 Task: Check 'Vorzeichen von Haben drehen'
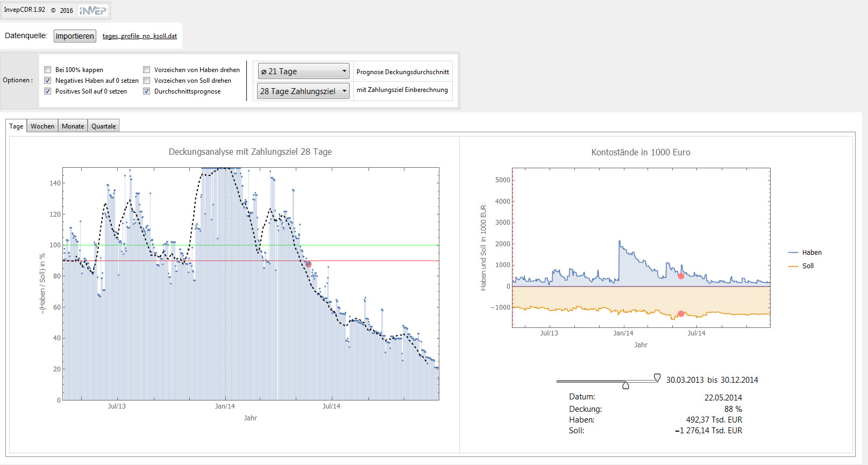coord(146,70)
